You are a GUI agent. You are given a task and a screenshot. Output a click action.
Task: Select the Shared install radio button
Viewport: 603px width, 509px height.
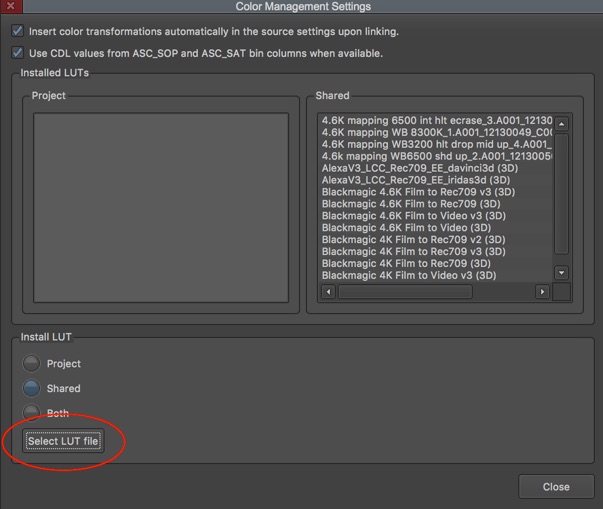click(32, 388)
